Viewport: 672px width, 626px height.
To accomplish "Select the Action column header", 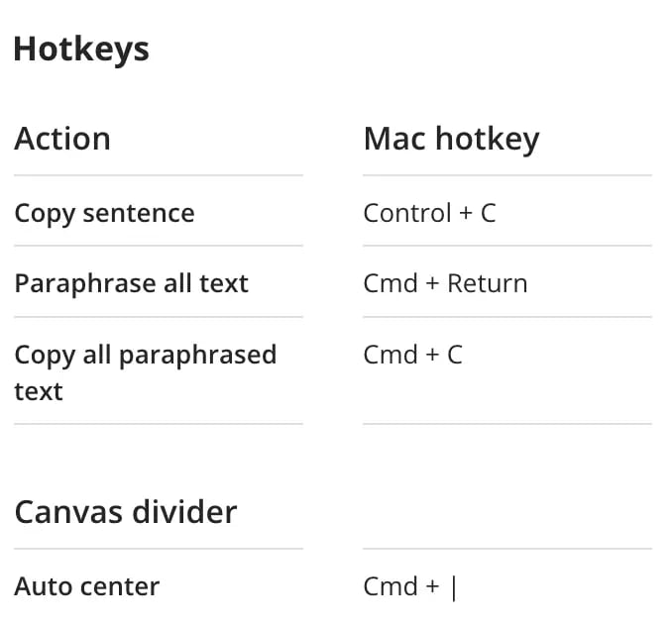I will tap(62, 139).
